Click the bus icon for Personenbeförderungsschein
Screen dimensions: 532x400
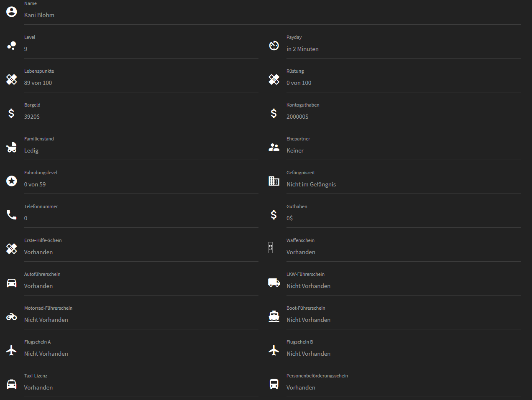click(x=274, y=384)
